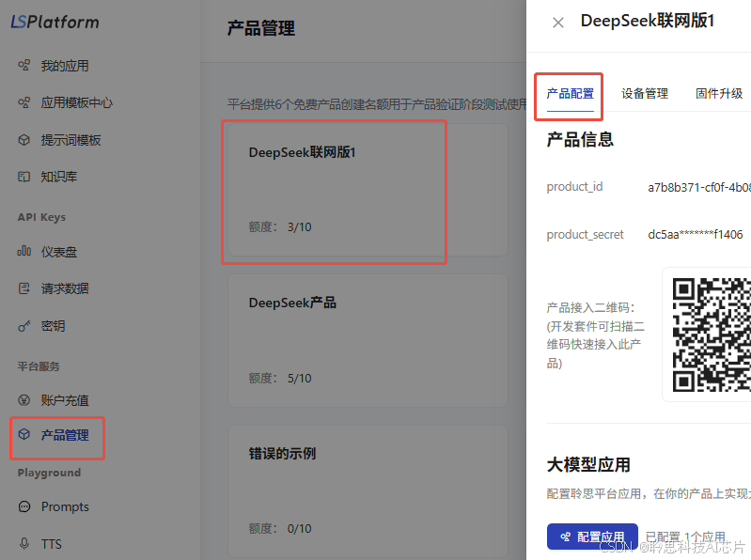Click the 仪表盘 bar chart icon
751x560 pixels.
(x=23, y=251)
